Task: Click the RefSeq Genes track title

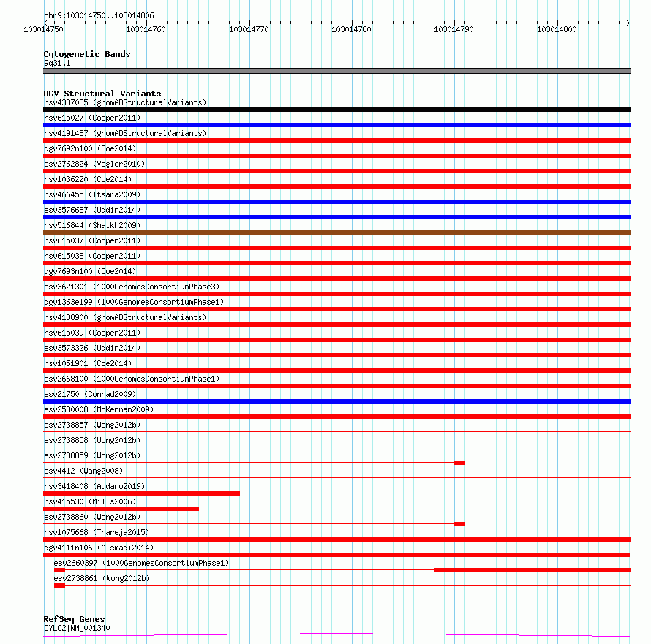Action: point(74,620)
